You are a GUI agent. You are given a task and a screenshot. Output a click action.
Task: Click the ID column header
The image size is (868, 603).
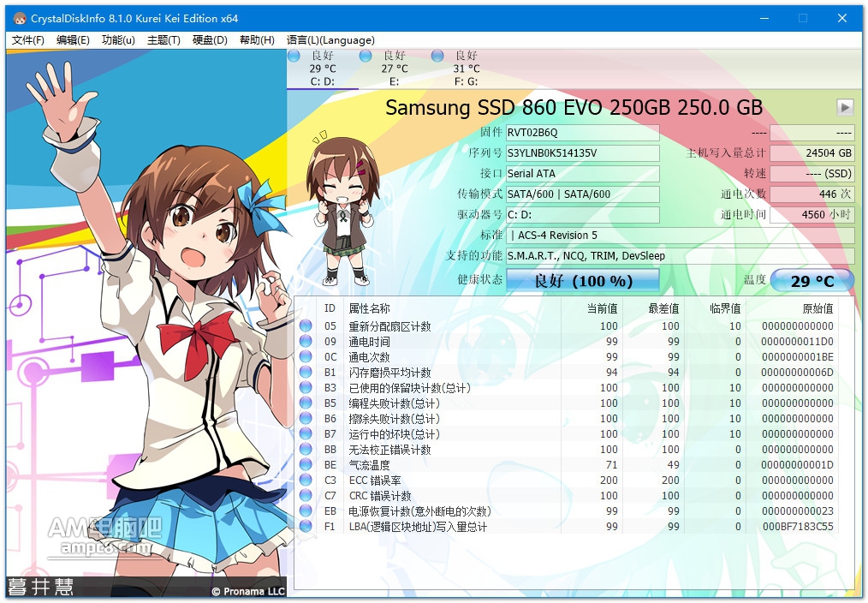330,308
